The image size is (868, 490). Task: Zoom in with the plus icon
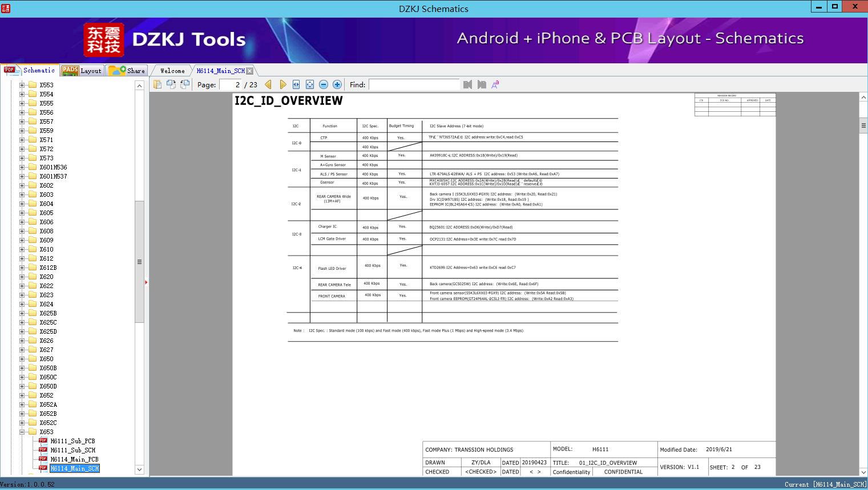337,84
